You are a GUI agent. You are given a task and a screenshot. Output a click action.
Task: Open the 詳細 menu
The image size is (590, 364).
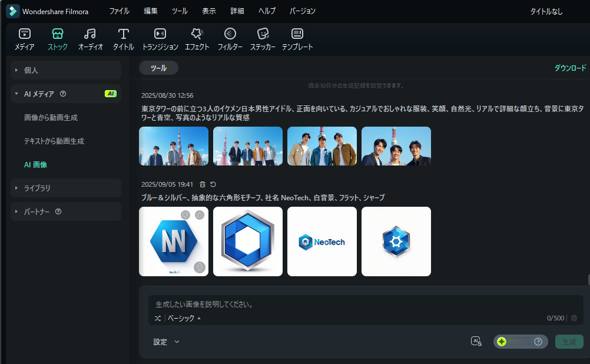237,11
